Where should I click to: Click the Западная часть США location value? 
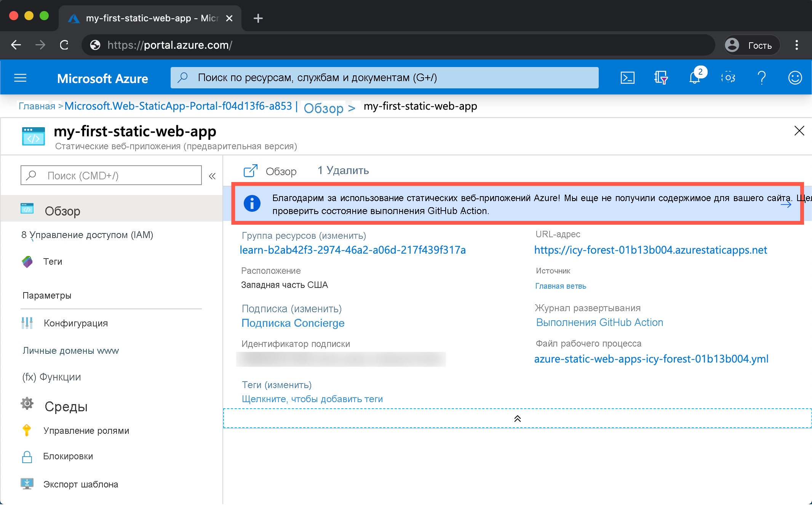(284, 285)
